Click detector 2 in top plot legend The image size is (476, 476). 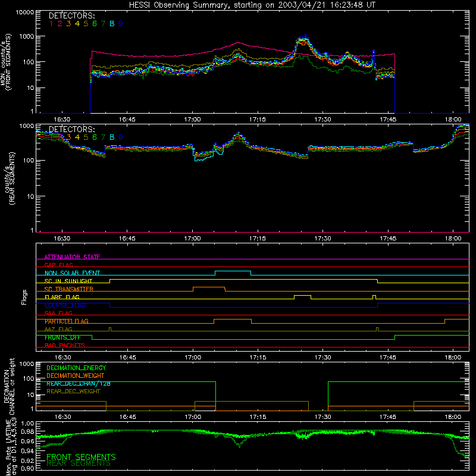[x=60, y=24]
